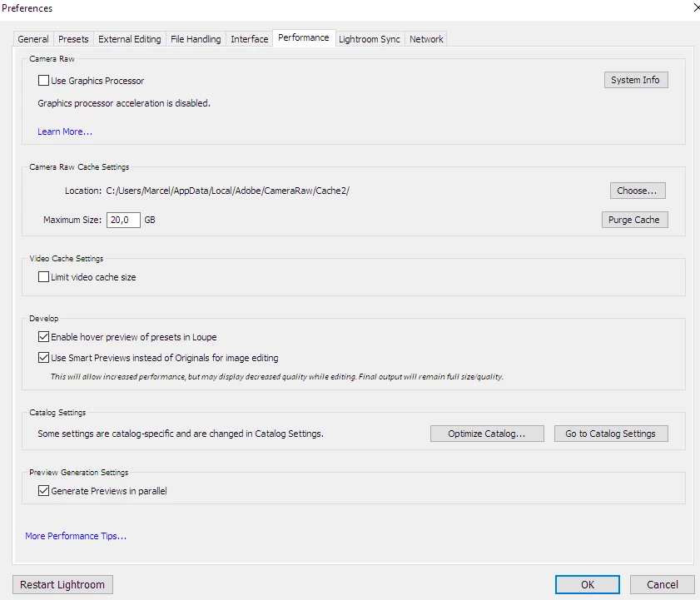Click the System Info button

tap(636, 80)
